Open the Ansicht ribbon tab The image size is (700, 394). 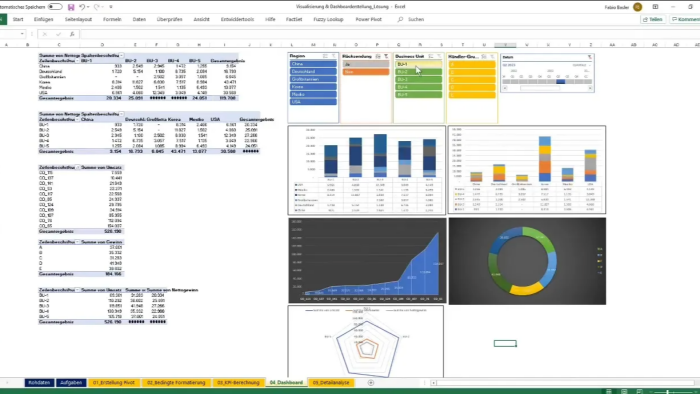click(201, 19)
